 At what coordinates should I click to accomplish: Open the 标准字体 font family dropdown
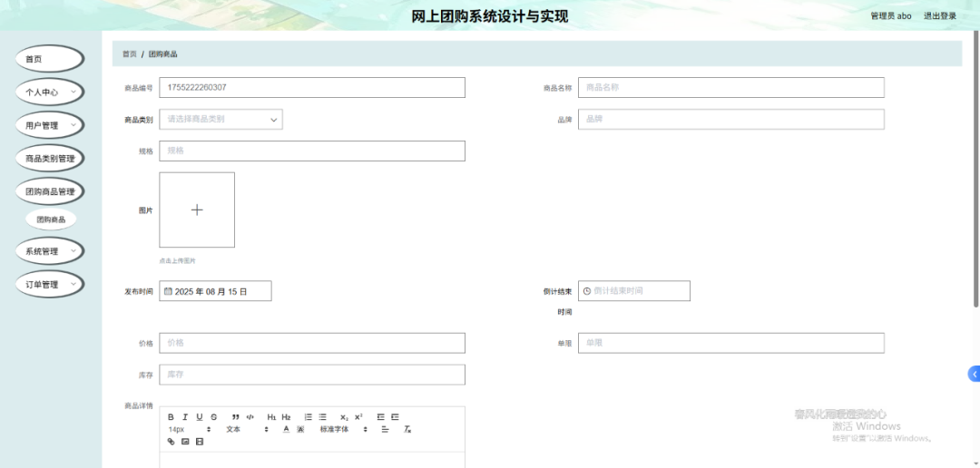(x=345, y=429)
